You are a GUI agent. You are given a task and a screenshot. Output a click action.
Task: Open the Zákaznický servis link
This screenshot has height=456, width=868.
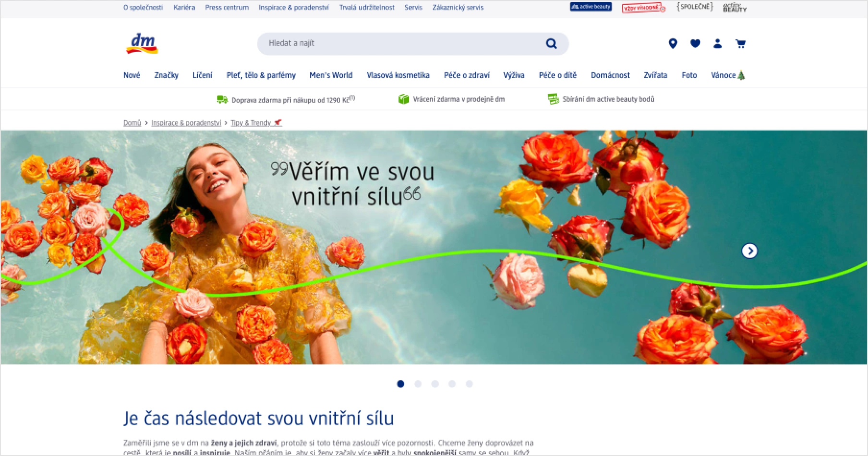pos(458,7)
